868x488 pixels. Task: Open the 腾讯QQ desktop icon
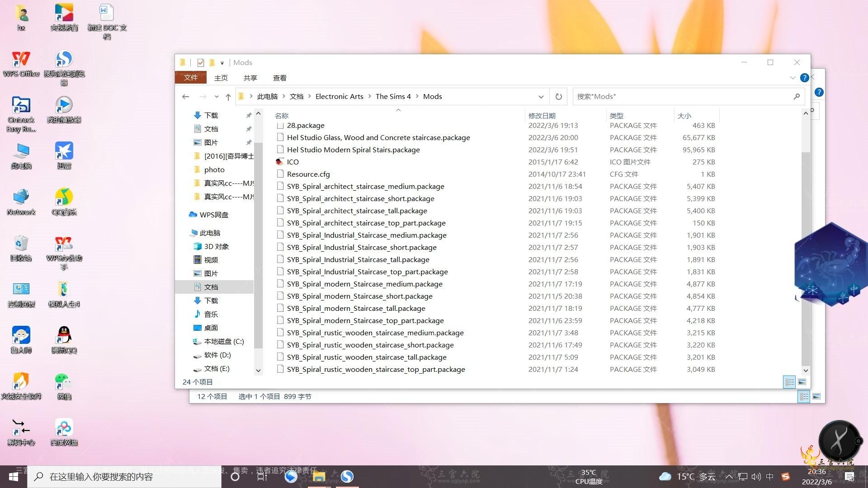click(x=64, y=340)
